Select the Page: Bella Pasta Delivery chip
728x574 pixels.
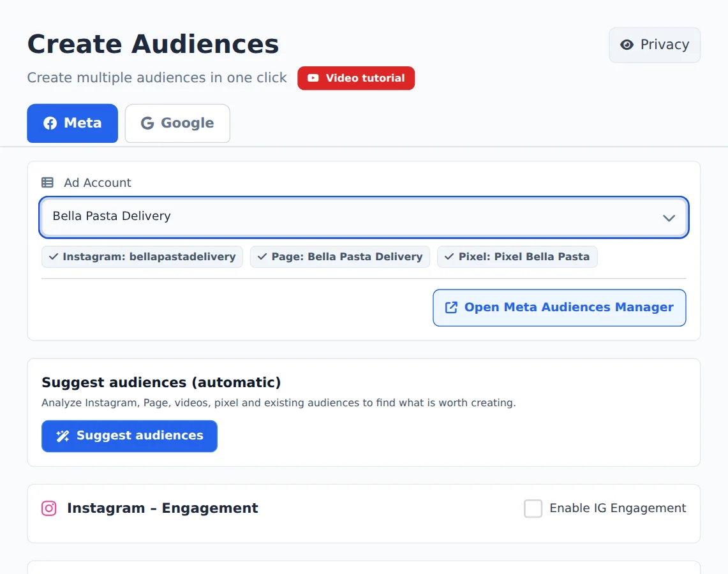click(x=340, y=256)
